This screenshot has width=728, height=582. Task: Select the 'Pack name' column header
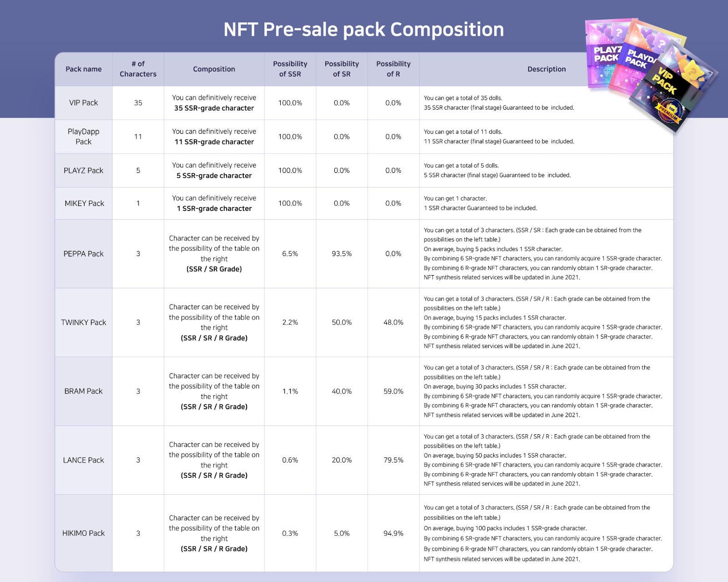[83, 69]
